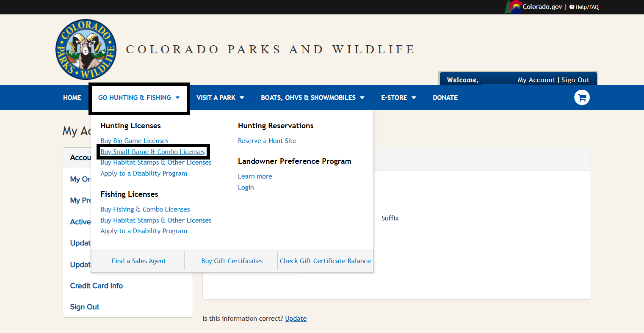The width and height of the screenshot is (644, 333).
Task: Click the Colorado.gov logo link
Action: [533, 7]
